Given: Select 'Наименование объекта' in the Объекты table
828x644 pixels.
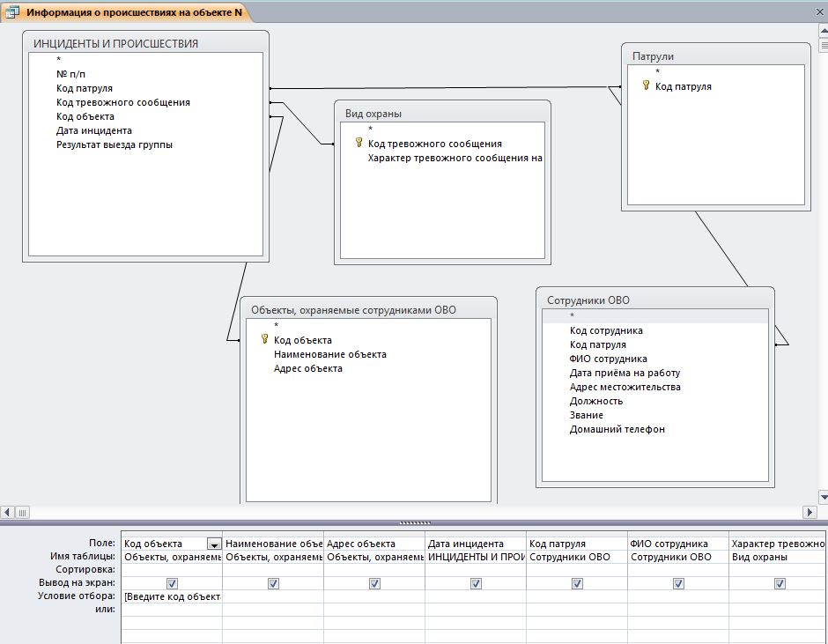Looking at the screenshot, I should pyautogui.click(x=330, y=354).
